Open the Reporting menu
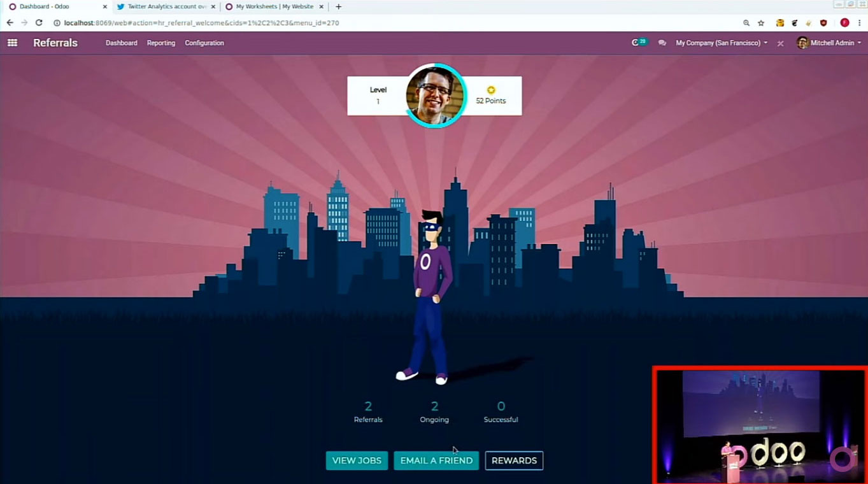 tap(161, 43)
